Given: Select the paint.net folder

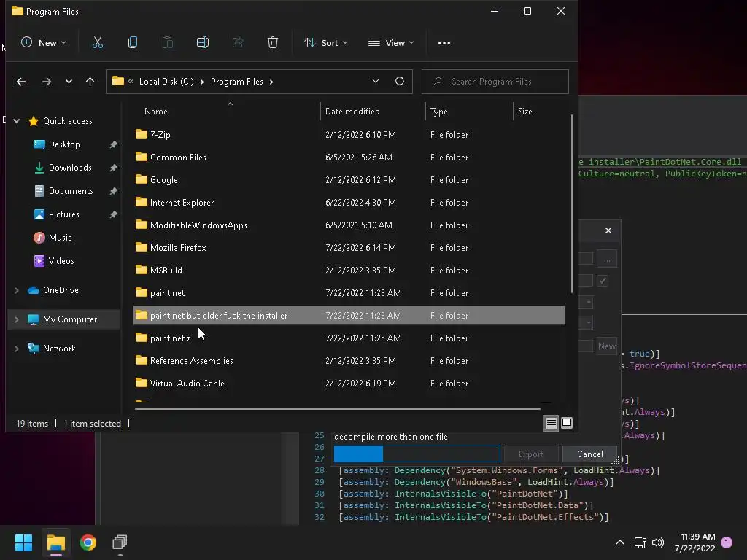Looking at the screenshot, I should pos(349,293).
